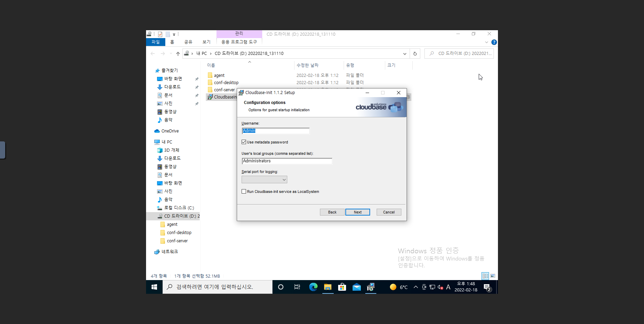The width and height of the screenshot is (644, 324).
Task: Sort files by 수정한 날짜 column
Action: [319, 65]
